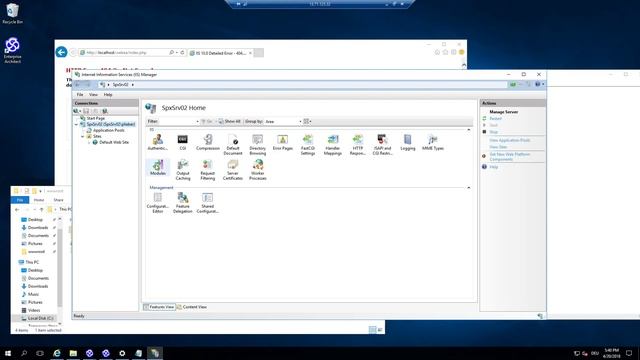Open the CGI feature icon

coord(182,142)
